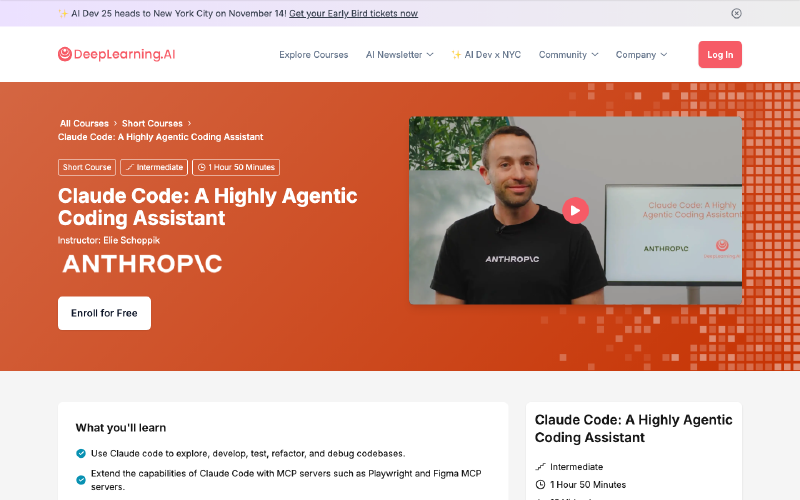Click the sidebar clock icon
Viewport: 800px width, 500px height.
540,484
